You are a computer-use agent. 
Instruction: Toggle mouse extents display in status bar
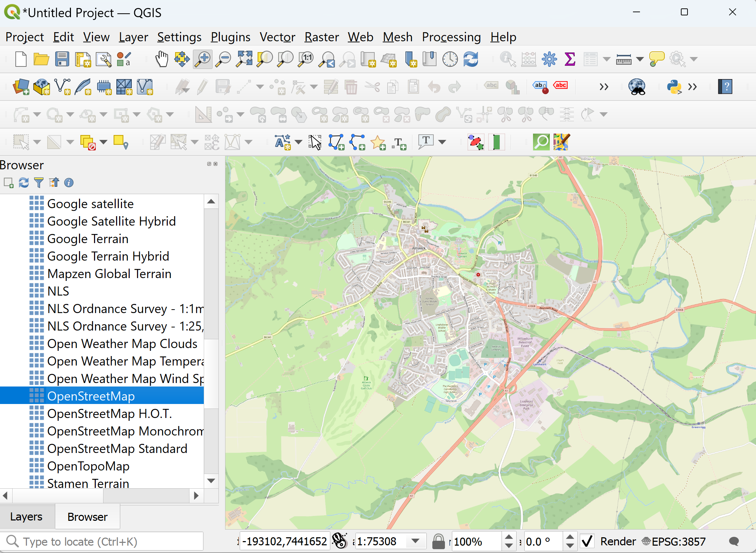pyautogui.click(x=339, y=541)
